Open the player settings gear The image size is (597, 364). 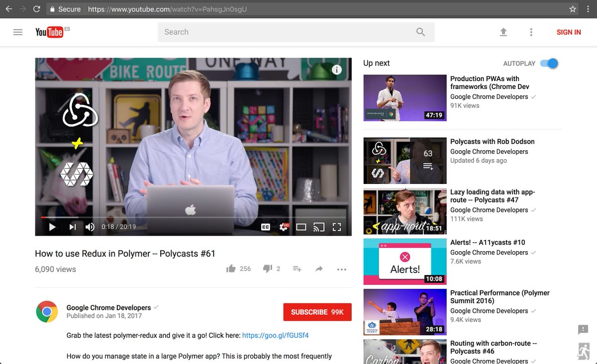(x=284, y=227)
